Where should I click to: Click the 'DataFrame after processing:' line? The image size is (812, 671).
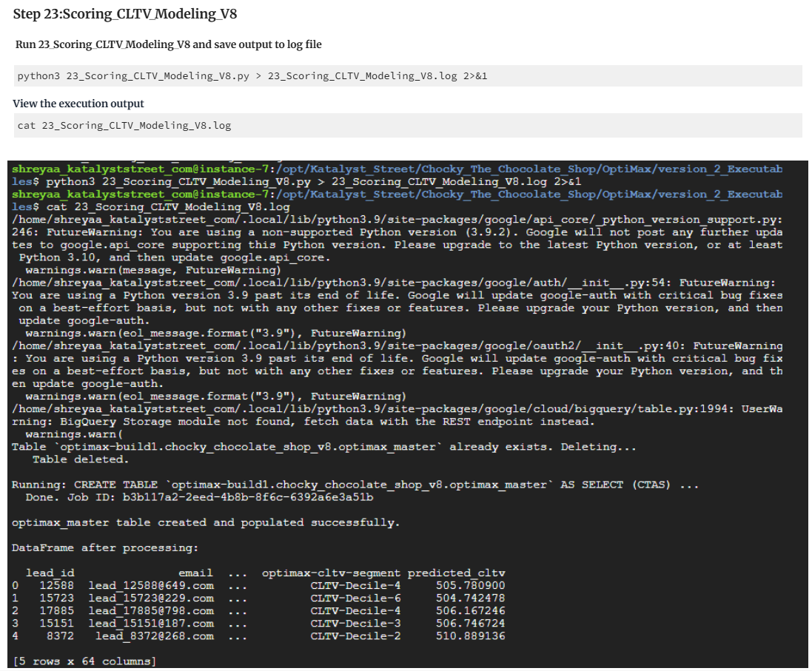pyautogui.click(x=105, y=547)
